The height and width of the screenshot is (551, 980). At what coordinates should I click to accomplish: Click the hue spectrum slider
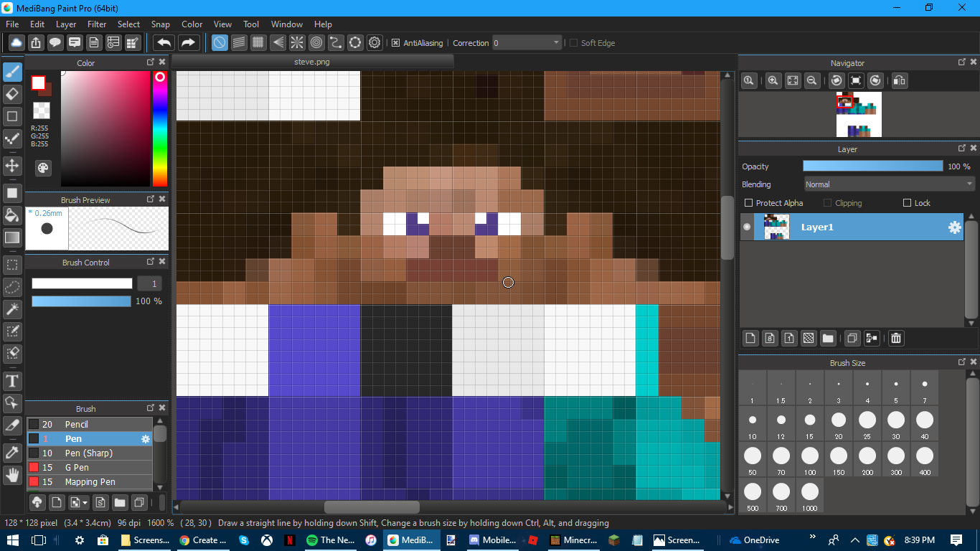coord(160,129)
